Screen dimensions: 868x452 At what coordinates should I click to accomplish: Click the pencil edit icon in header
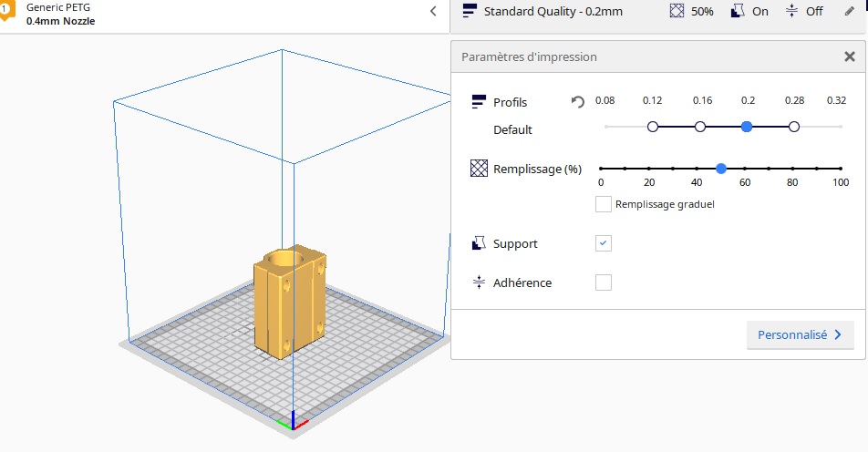851,11
